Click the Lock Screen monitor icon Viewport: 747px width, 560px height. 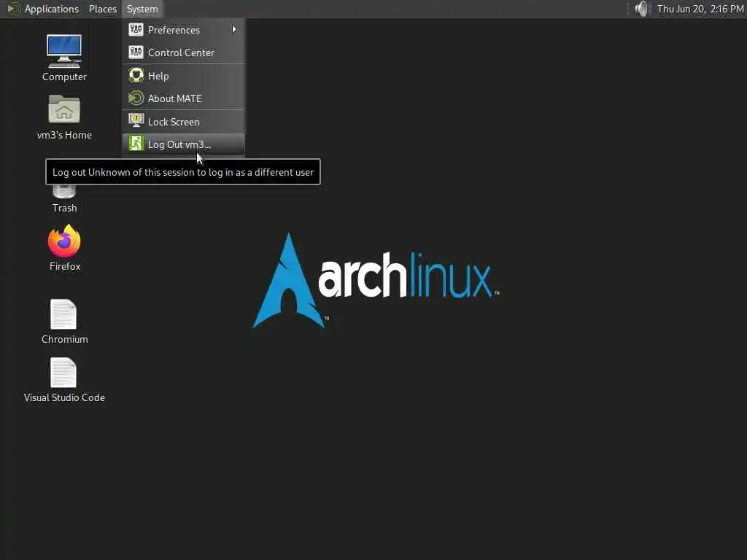click(x=136, y=121)
